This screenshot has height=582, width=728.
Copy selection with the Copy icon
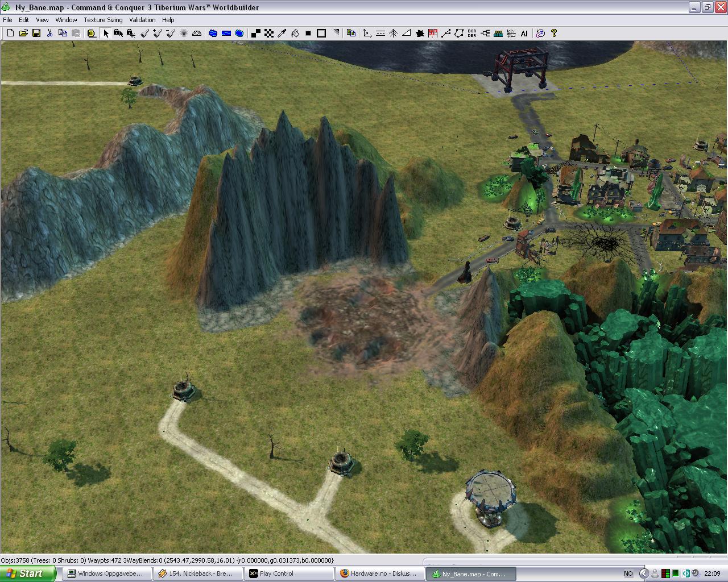[63, 34]
